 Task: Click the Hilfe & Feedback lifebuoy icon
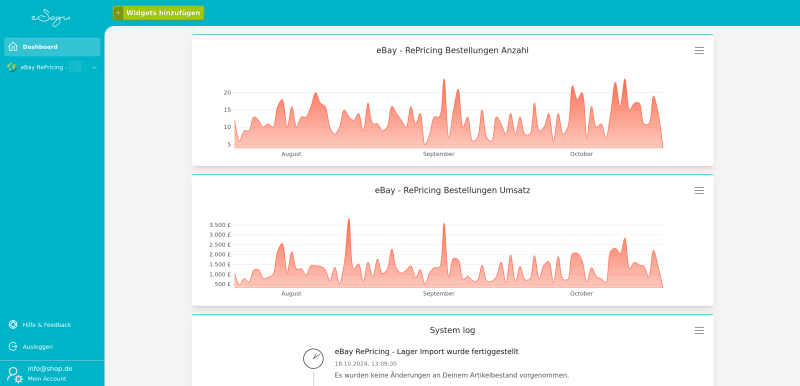(13, 324)
